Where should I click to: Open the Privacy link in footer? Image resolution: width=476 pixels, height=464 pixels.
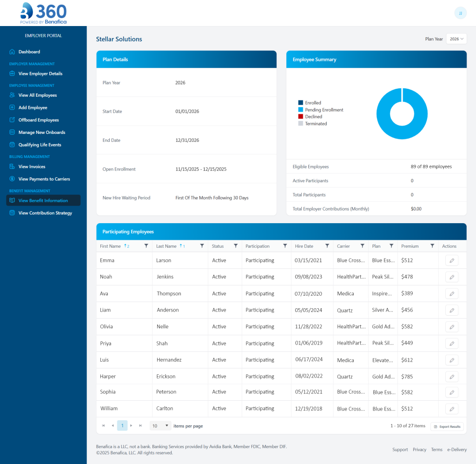point(419,450)
